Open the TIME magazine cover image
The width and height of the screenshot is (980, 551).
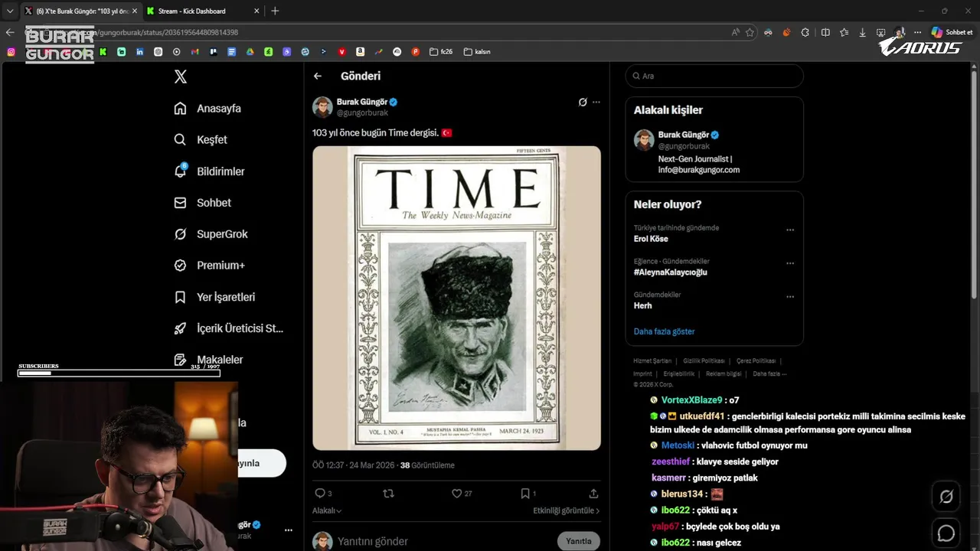pyautogui.click(x=456, y=298)
